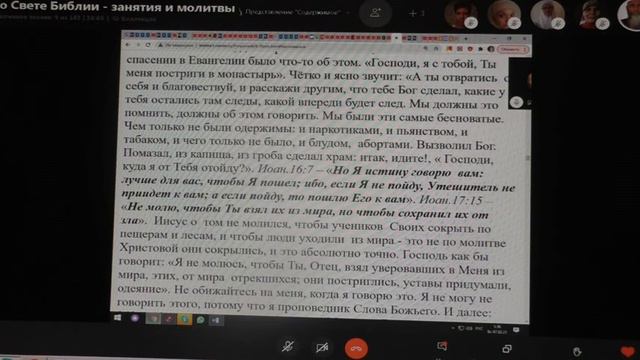Click the verse reference 'Иоан.17:15'

[x=451, y=200]
